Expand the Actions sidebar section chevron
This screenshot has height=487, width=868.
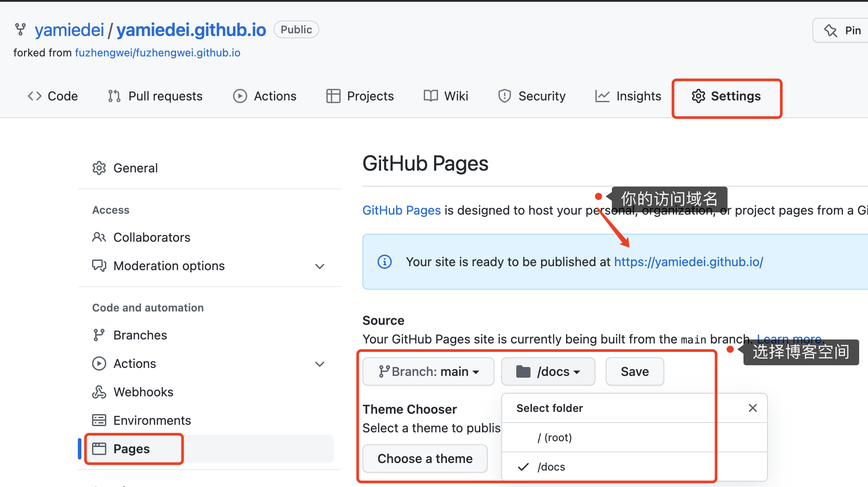320,364
